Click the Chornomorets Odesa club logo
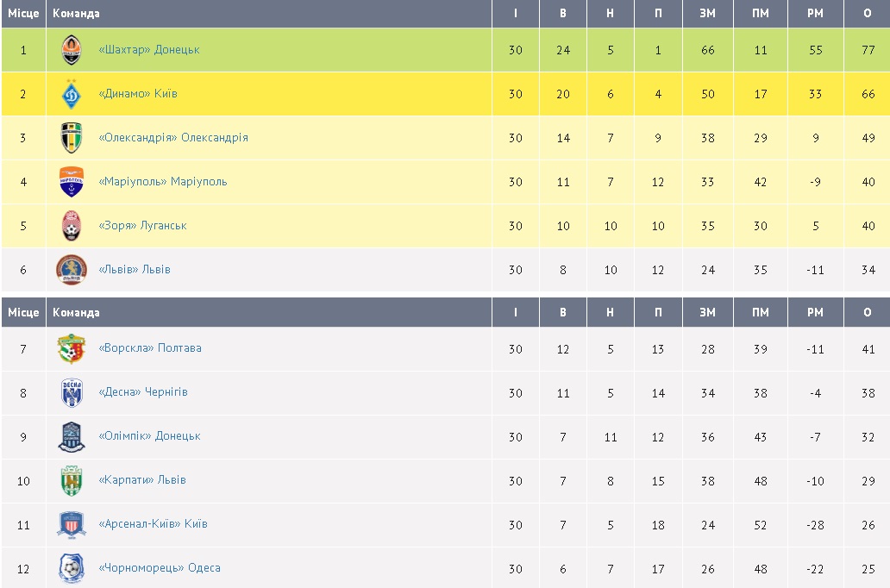This screenshot has width=890, height=588. pos(72,568)
